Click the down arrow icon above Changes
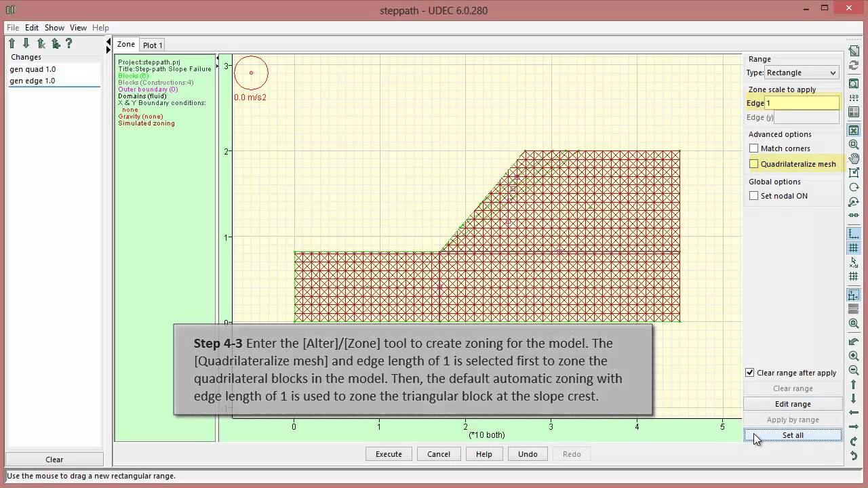The width and height of the screenshot is (868, 488). [26, 43]
